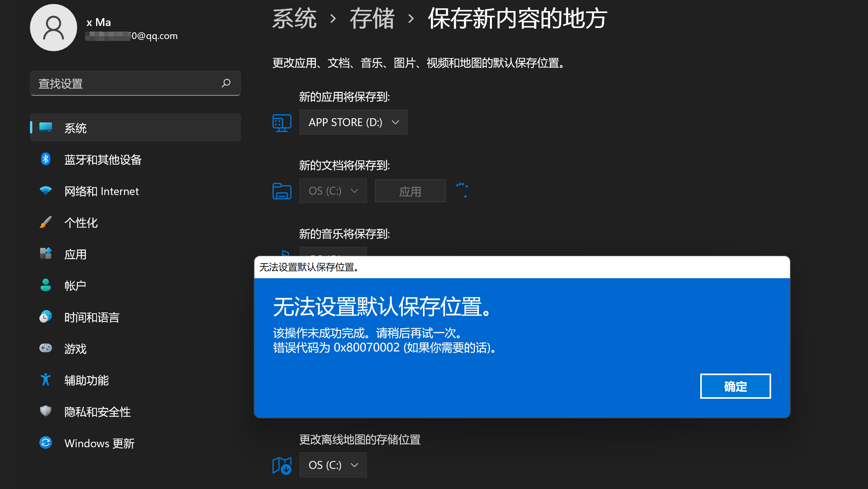This screenshot has width=868, height=489.
Task: Click the 网络和 Internet Wi-Fi icon
Action: point(46,191)
